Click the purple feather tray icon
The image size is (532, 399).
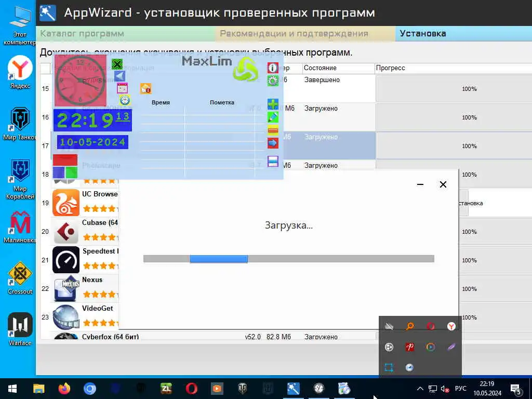coord(451,347)
